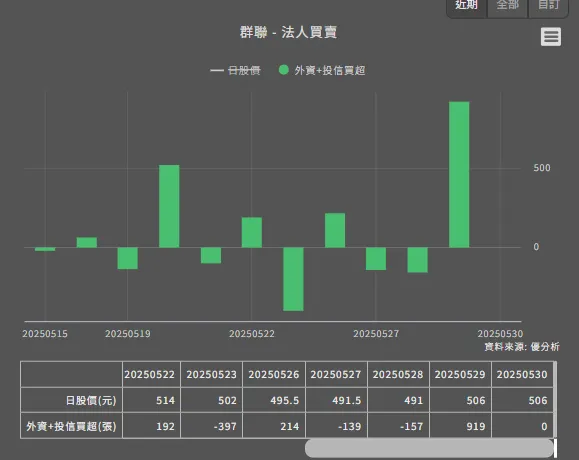Click the positive bar for 20250526
The image size is (579, 460).
tap(335, 230)
